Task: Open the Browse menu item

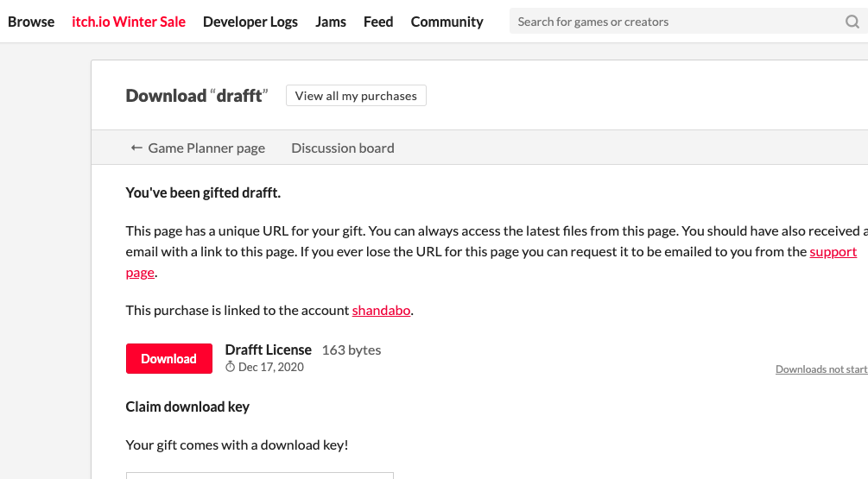Action: coord(31,22)
